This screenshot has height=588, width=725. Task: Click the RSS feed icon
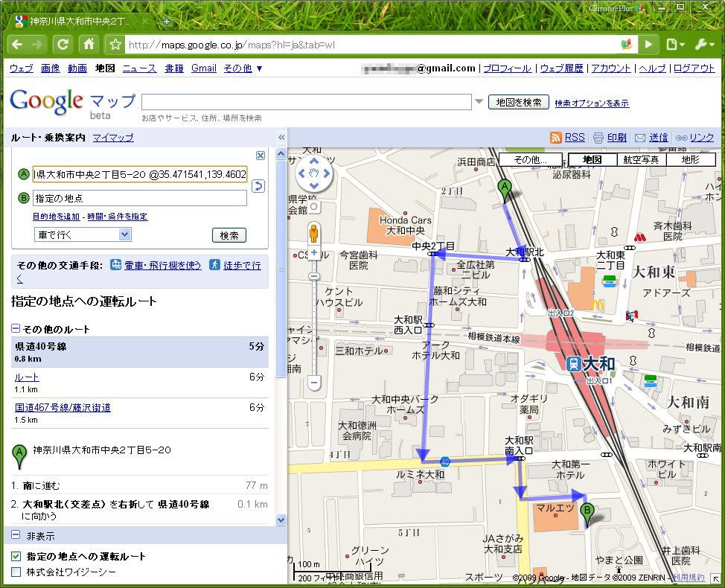point(555,138)
